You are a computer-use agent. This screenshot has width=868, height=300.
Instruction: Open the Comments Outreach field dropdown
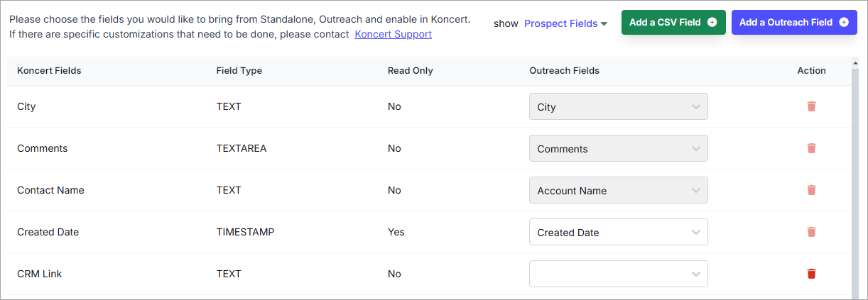coord(619,149)
